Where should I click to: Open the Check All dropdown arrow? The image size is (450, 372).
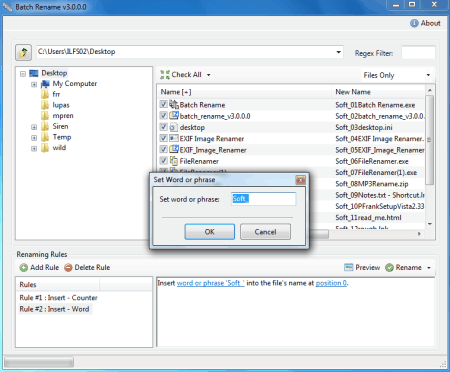click(208, 75)
